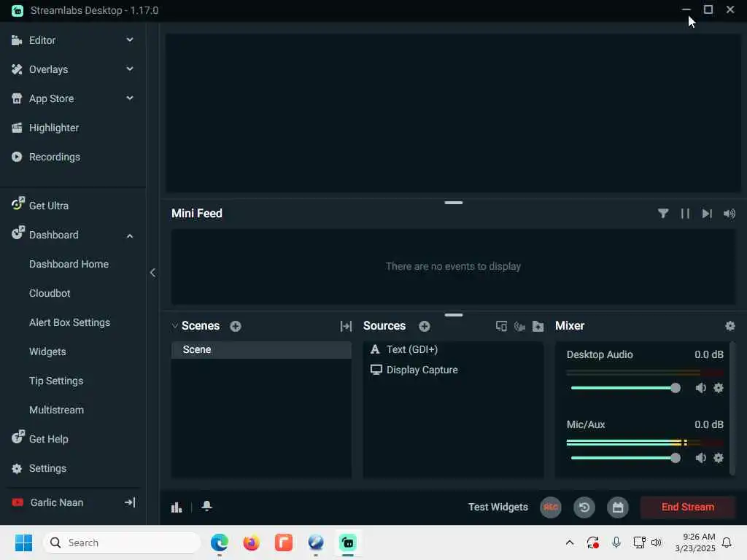The height and width of the screenshot is (560, 747).
Task: Open scene transitions icon in Scenes panel
Action: point(346,326)
